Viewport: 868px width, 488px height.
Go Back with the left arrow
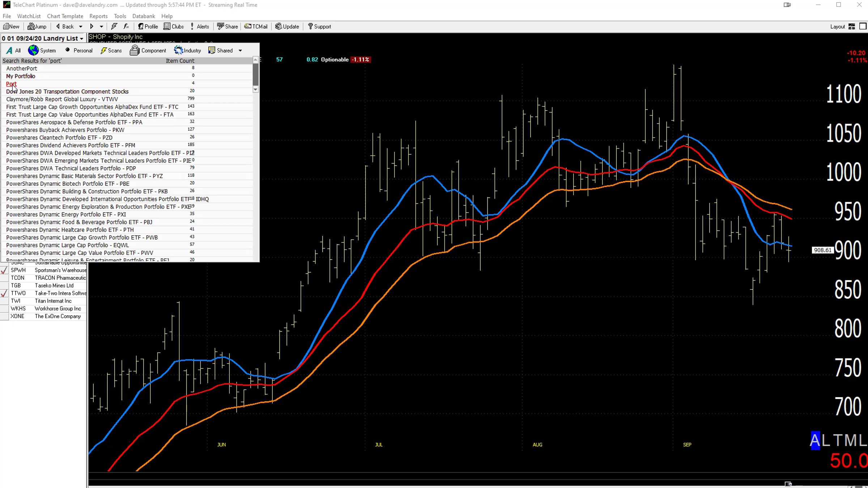[65, 26]
